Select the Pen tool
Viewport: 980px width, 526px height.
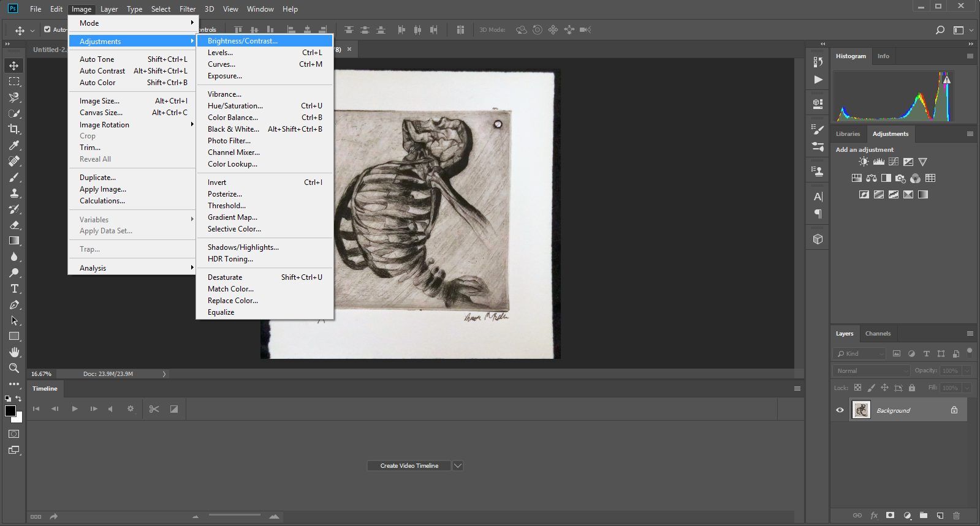[14, 304]
